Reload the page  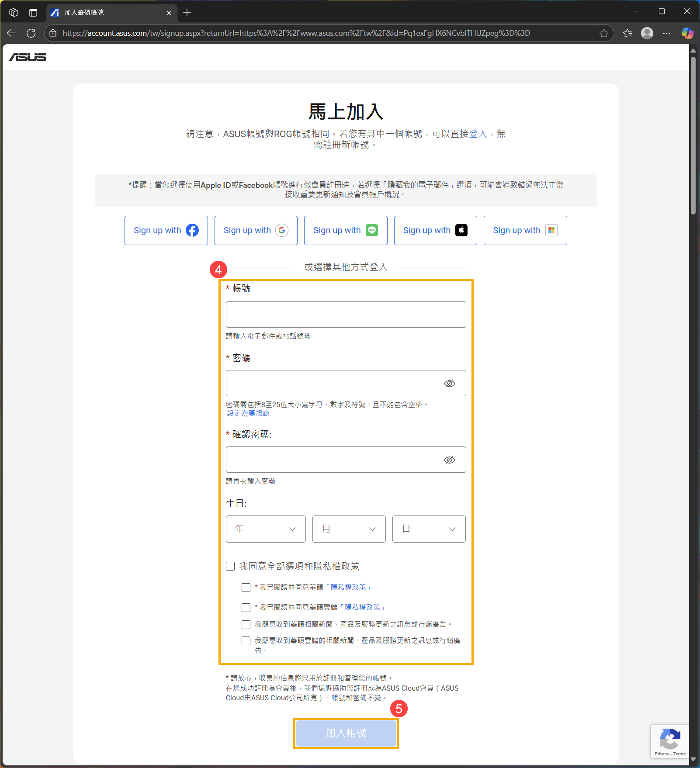31,33
